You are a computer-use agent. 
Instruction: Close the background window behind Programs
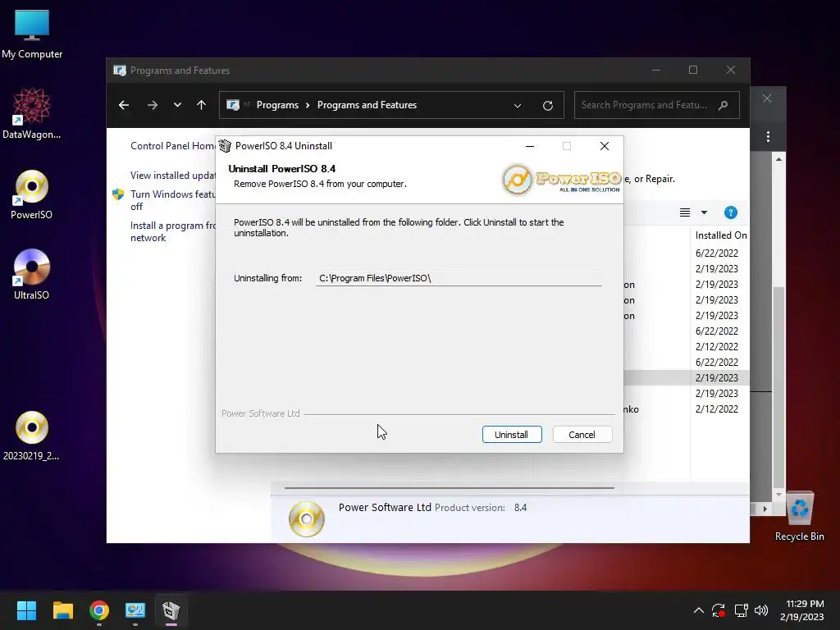pyautogui.click(x=767, y=98)
